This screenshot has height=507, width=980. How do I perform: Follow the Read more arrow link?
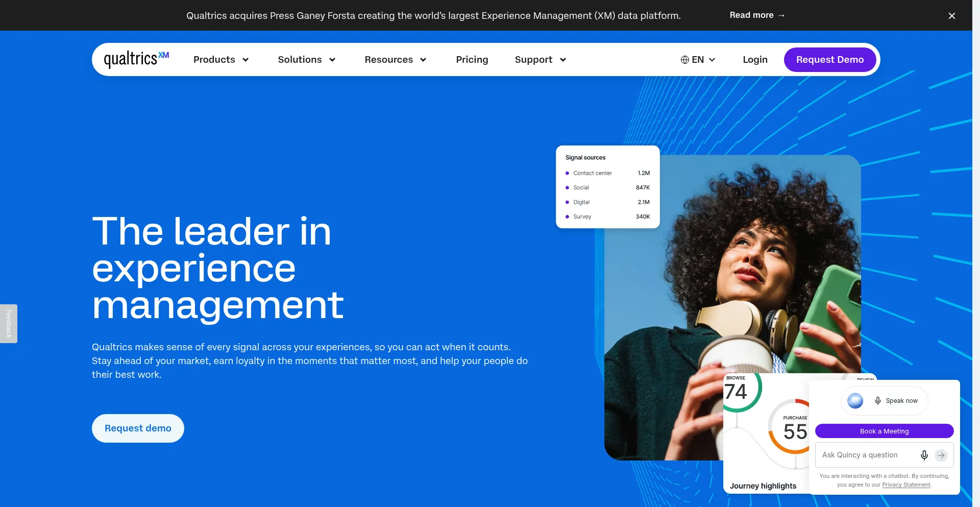757,15
